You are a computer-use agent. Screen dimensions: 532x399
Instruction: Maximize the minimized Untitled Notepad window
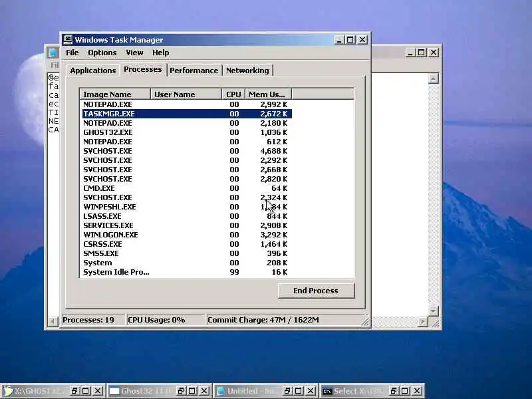click(299, 391)
